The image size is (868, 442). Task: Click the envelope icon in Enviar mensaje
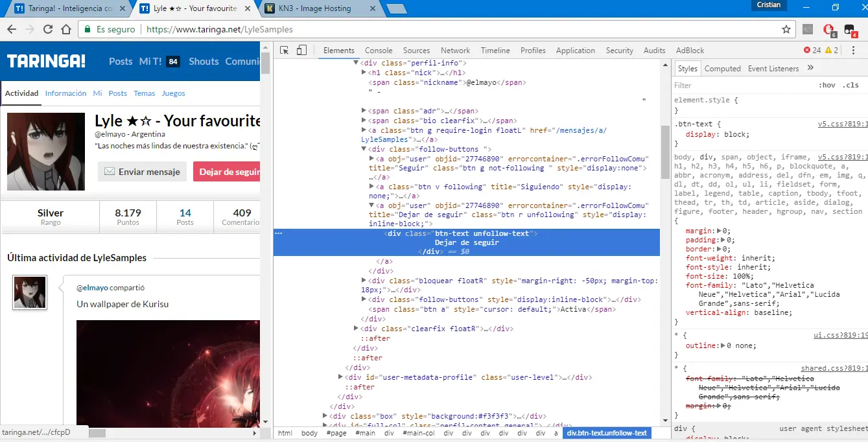click(x=110, y=172)
